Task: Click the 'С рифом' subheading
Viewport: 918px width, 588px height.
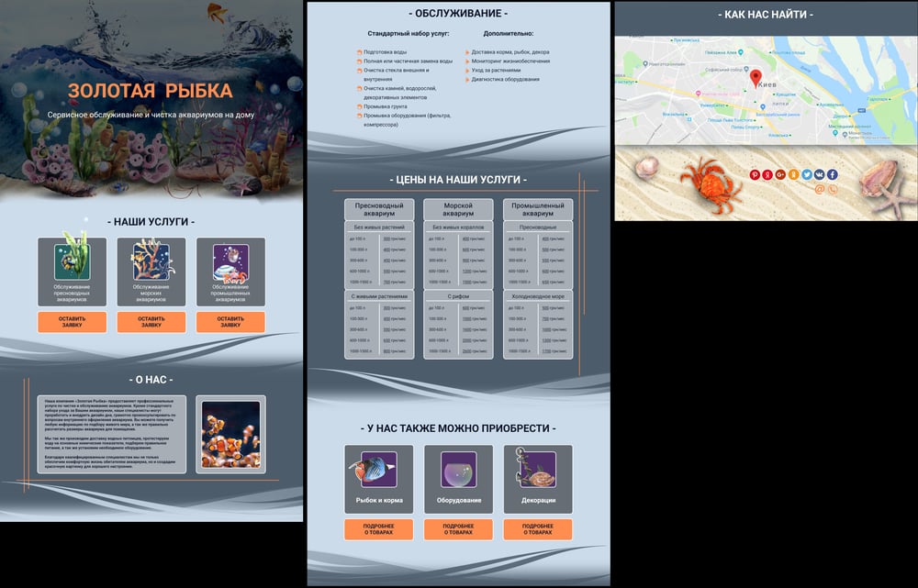Action: tap(458, 296)
